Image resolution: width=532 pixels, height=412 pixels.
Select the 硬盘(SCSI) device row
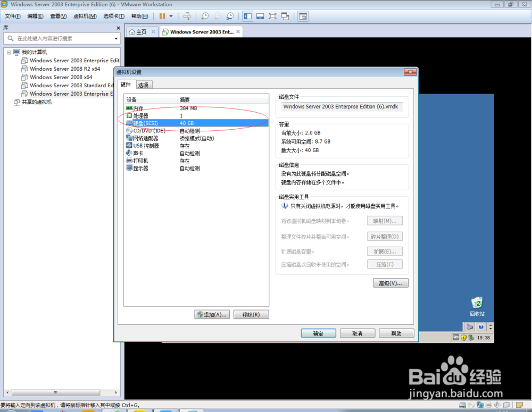(196, 123)
